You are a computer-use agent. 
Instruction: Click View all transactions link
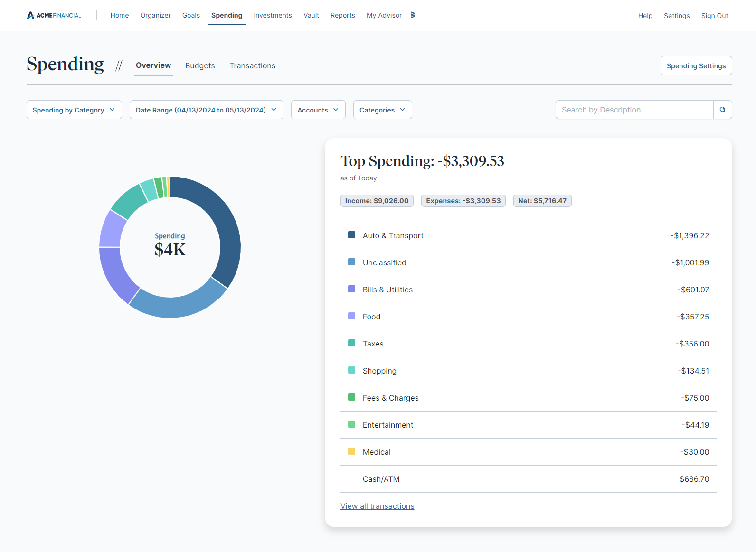[x=377, y=506]
